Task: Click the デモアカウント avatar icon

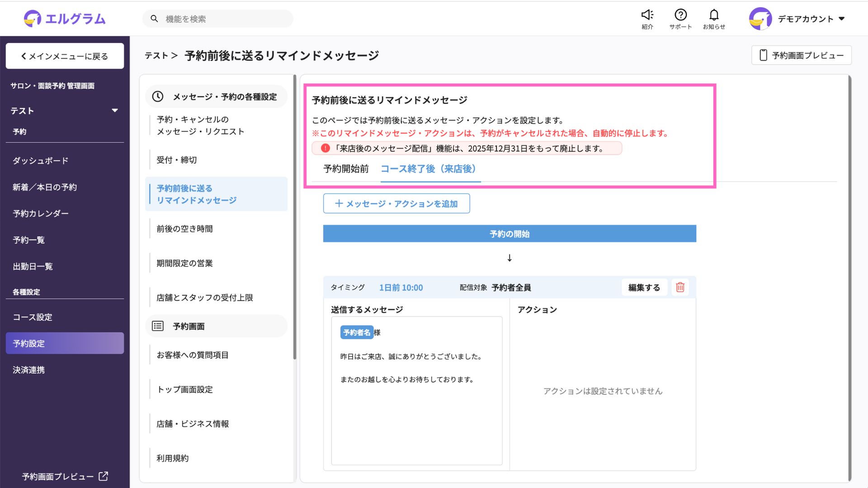Action: (760, 19)
